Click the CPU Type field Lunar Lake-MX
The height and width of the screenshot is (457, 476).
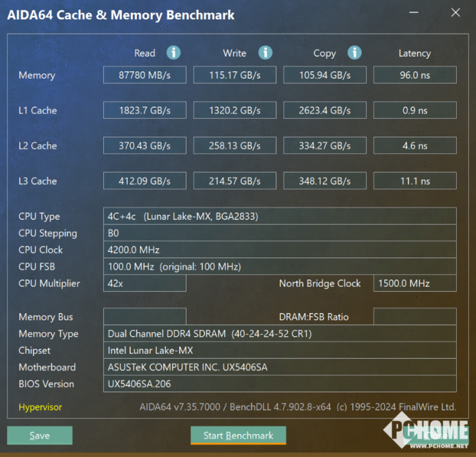pyautogui.click(x=280, y=216)
